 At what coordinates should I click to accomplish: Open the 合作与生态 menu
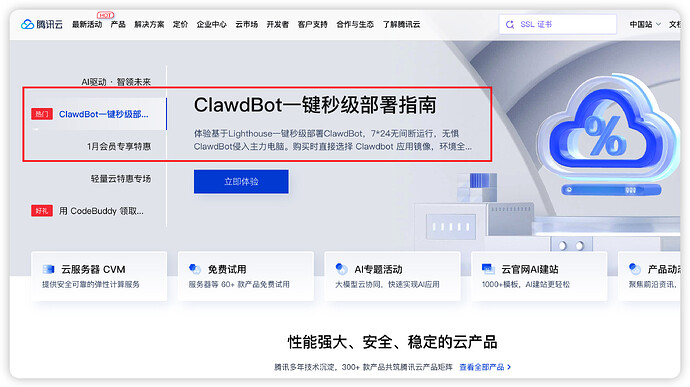pos(355,25)
